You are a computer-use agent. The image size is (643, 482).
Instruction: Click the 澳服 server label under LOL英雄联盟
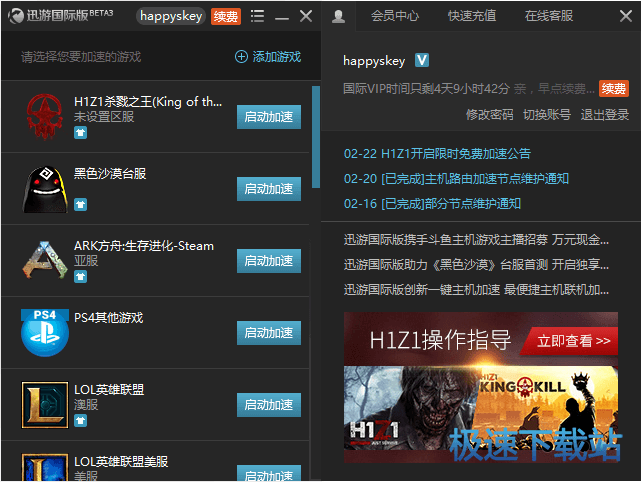click(x=86, y=405)
